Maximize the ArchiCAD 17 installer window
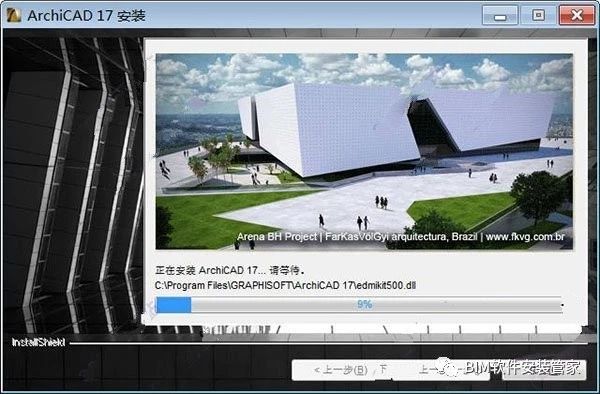Screen dimensions: 600x394 click(x=538, y=15)
